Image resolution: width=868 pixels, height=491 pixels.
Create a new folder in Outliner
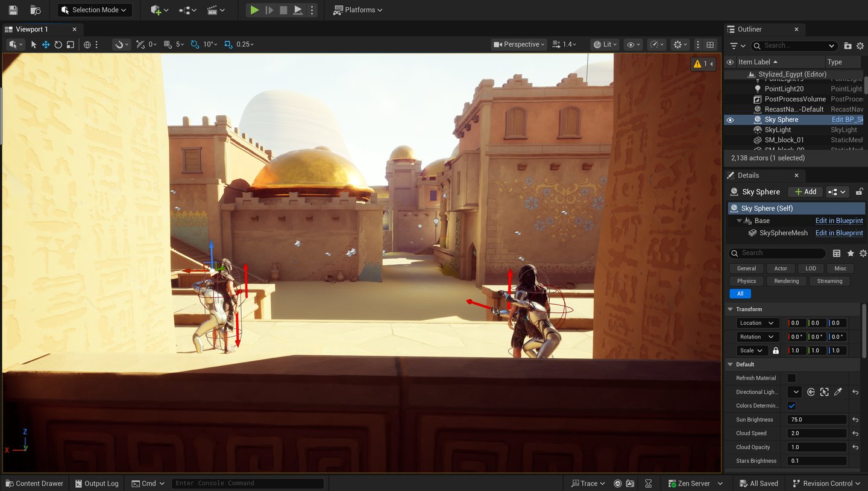pos(848,46)
